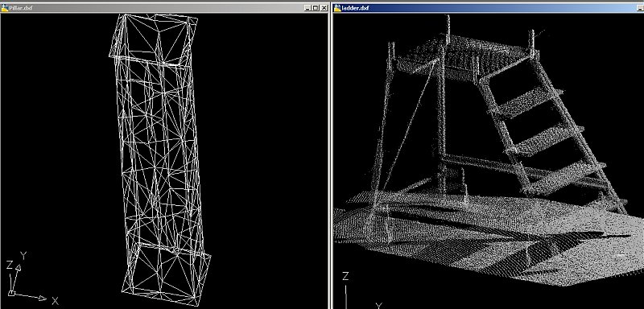Select the ground plane point cloud below ladder

489,238
